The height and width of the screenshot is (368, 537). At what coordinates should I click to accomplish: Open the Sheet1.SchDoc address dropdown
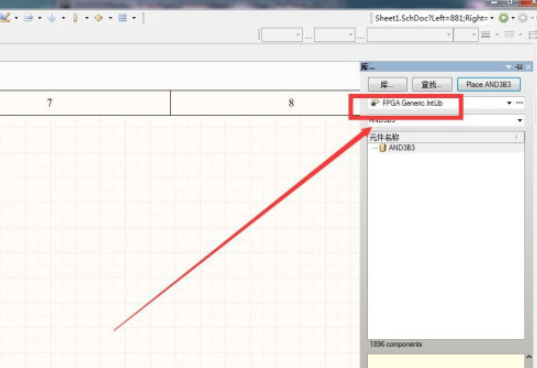tap(492, 18)
